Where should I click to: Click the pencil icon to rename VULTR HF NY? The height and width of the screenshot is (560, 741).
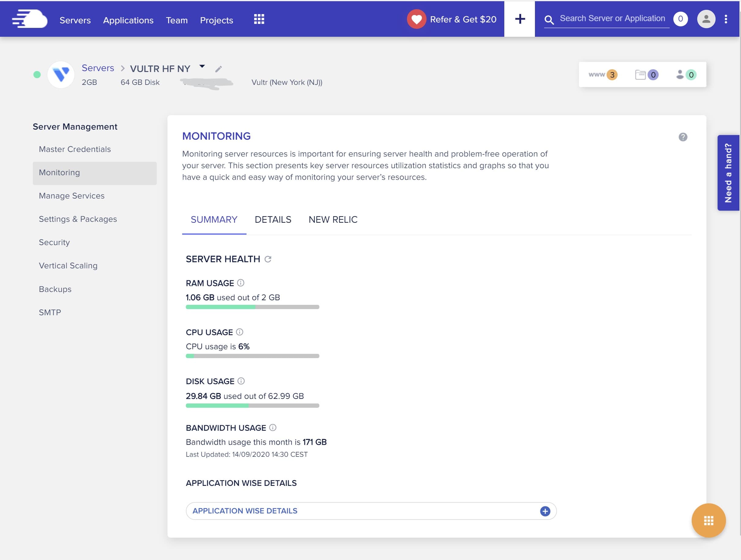pyautogui.click(x=219, y=69)
